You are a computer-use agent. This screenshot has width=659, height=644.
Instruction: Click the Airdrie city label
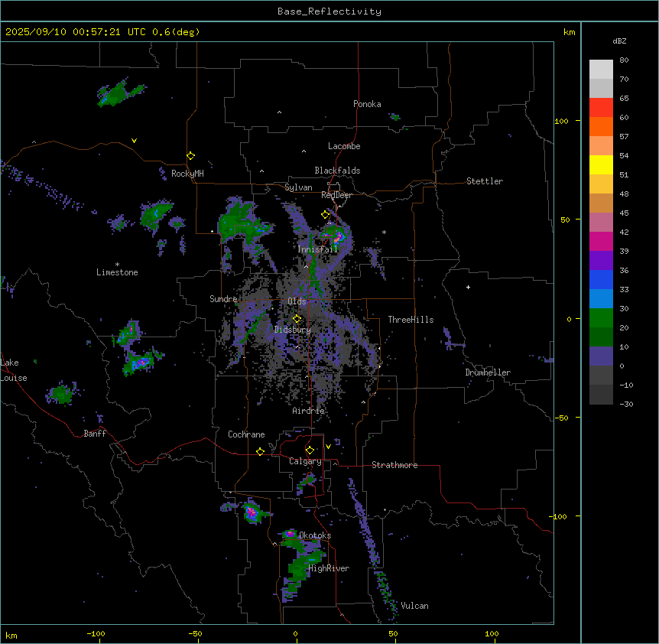308,411
